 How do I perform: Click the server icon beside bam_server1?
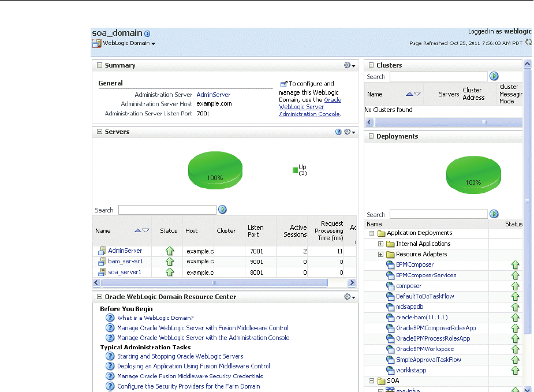102,262
